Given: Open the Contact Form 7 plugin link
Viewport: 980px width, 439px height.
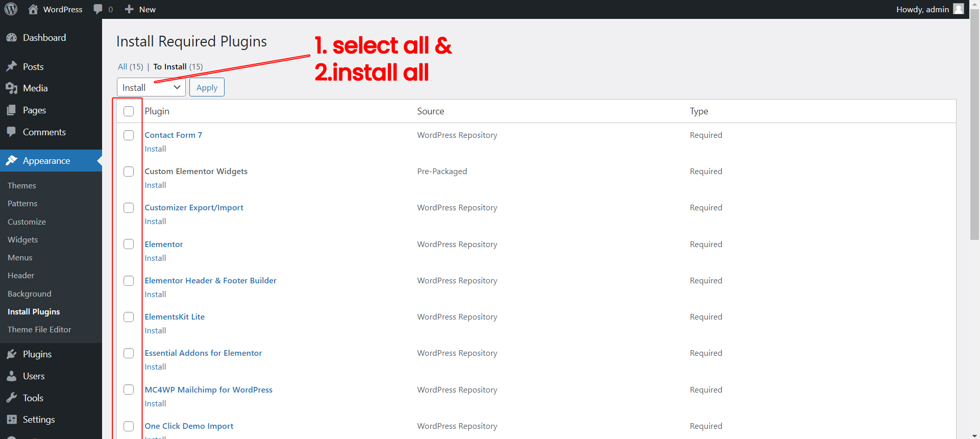Looking at the screenshot, I should click(x=174, y=135).
